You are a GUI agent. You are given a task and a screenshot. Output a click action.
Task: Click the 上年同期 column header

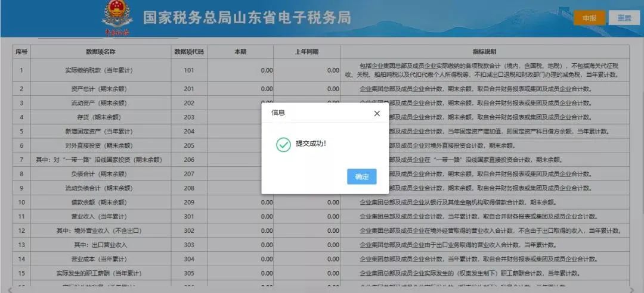click(x=307, y=52)
